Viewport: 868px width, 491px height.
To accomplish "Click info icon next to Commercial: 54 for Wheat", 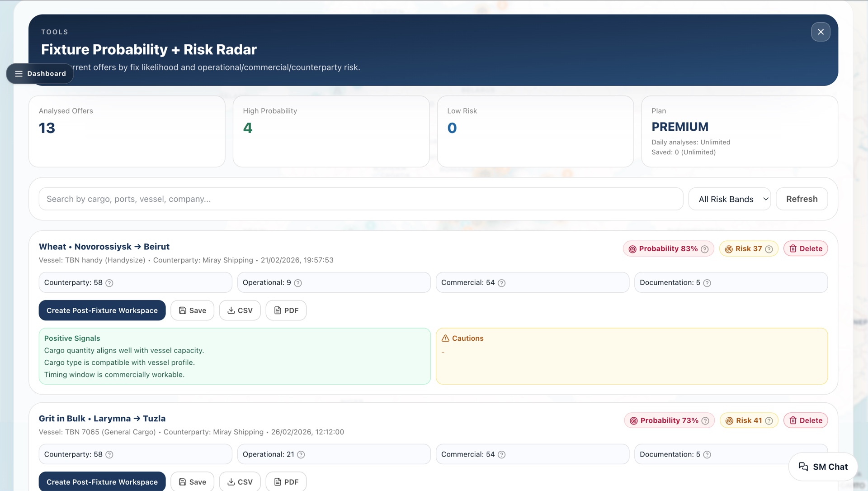I will pos(501,283).
